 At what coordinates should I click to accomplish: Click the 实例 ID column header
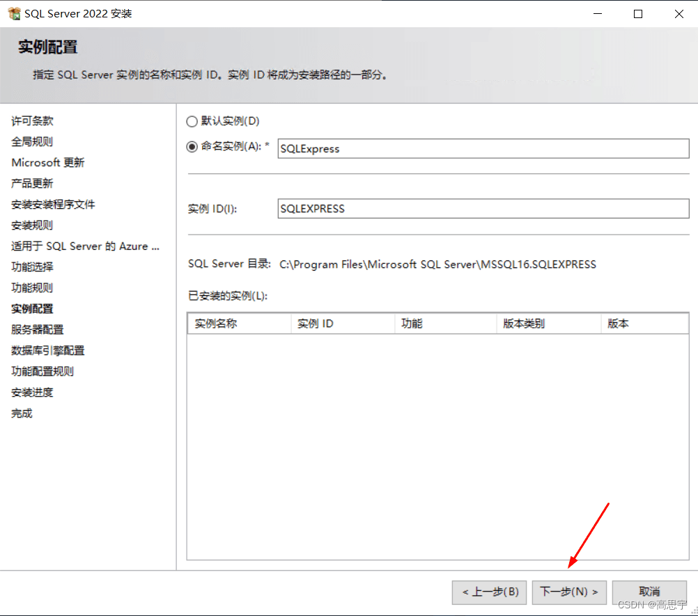[x=343, y=324]
